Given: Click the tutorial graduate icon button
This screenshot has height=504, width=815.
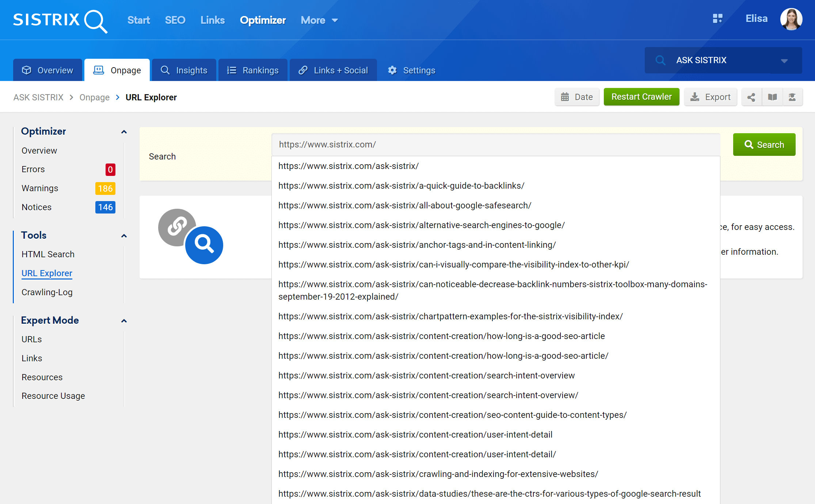Looking at the screenshot, I should click(792, 97).
